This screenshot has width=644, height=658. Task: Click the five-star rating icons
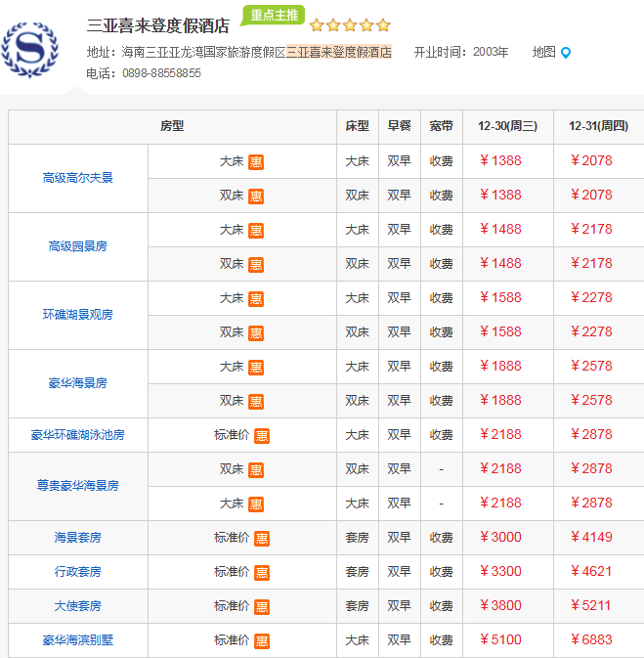[x=350, y=25]
